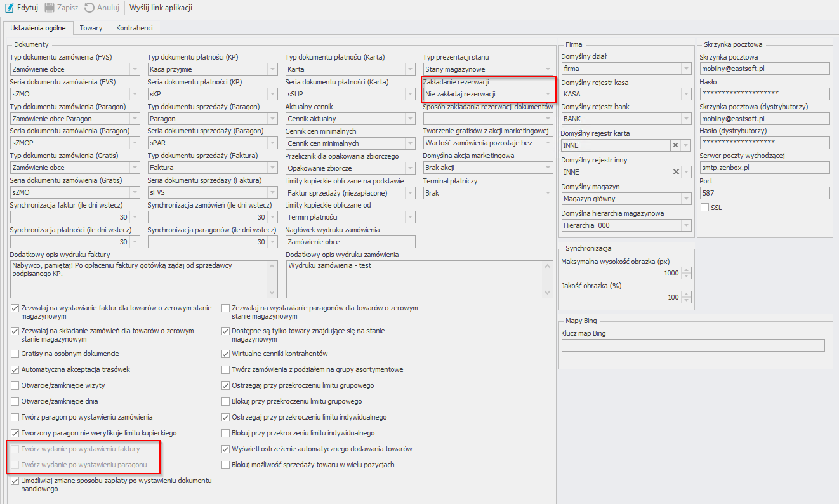Toggle Gratisy na osobnym dokumencie checkbox
Image resolution: width=839 pixels, height=504 pixels.
(x=15, y=354)
